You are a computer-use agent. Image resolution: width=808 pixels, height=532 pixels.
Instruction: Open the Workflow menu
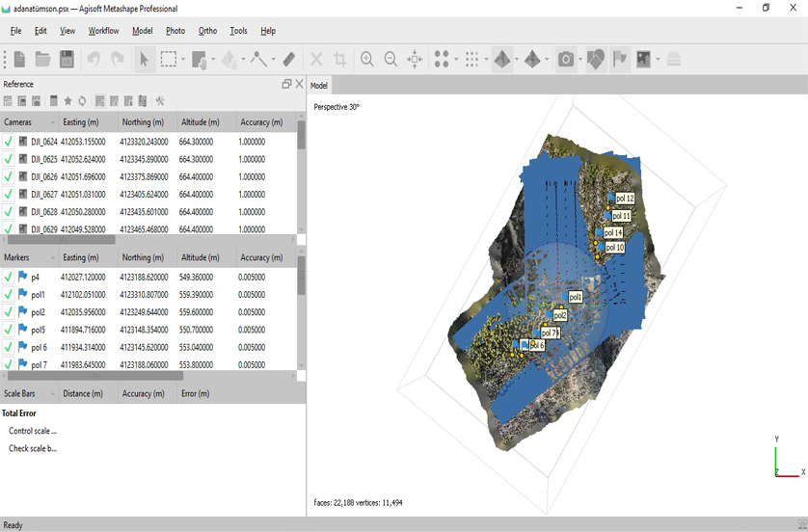[x=103, y=31]
